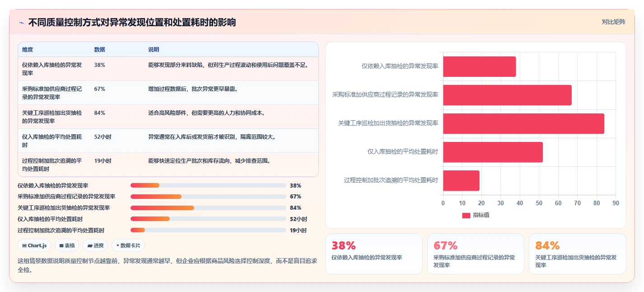Click table row name 采购标准加供应商过程记录的异常发现率
The width and height of the screenshot is (644, 292).
(x=52, y=93)
